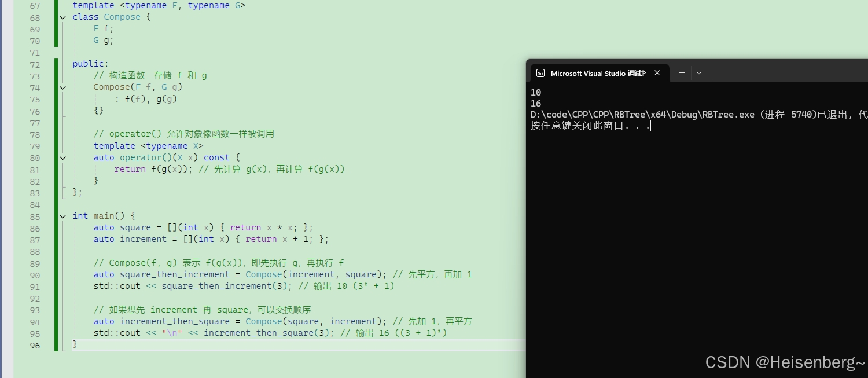Viewport: 868px width, 378px height.
Task: Click ': f(f), g(g)' initializer list on line 75
Action: (x=146, y=99)
